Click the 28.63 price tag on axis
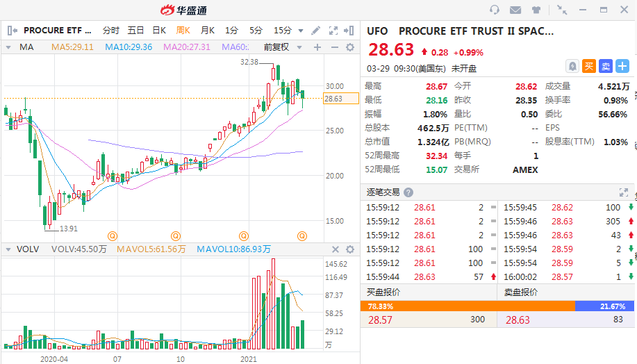The width and height of the screenshot is (637, 364). tap(341, 99)
